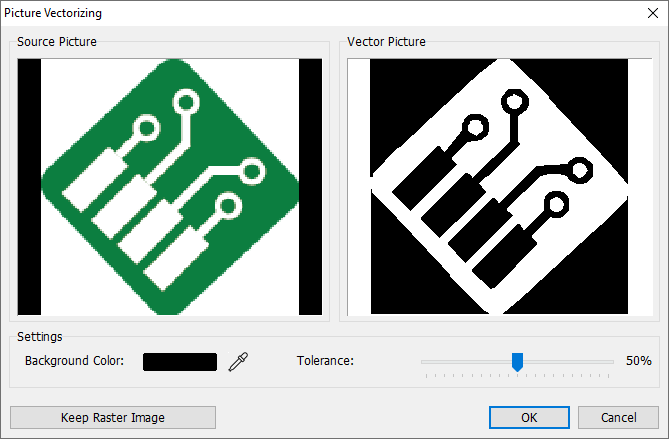The height and width of the screenshot is (439, 669).
Task: Open the black Background Color swatch
Action: click(x=180, y=362)
